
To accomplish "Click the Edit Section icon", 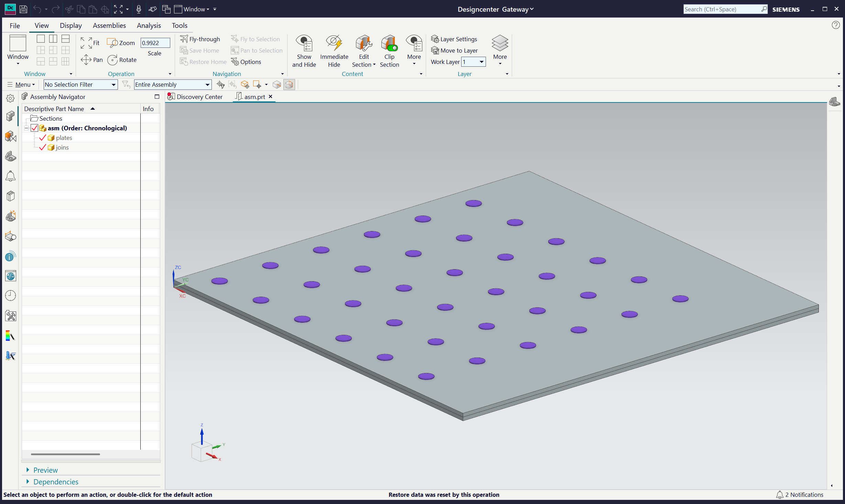I will point(364,43).
